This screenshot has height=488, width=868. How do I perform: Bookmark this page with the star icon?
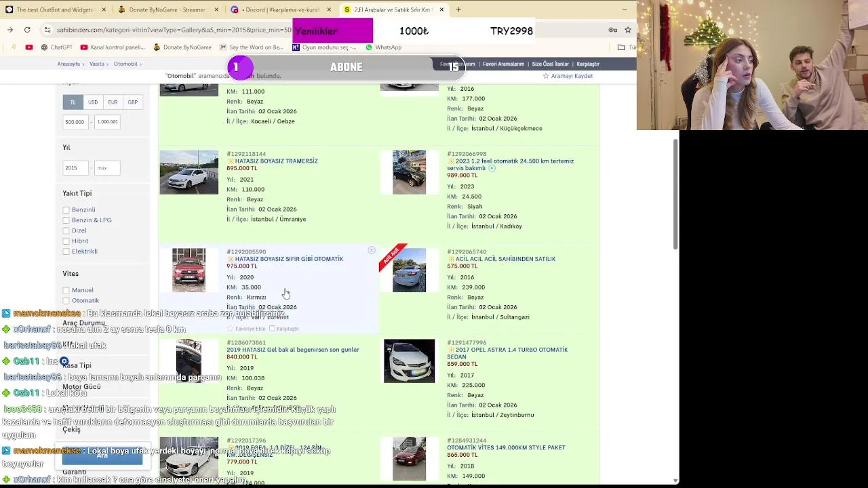[x=628, y=30]
